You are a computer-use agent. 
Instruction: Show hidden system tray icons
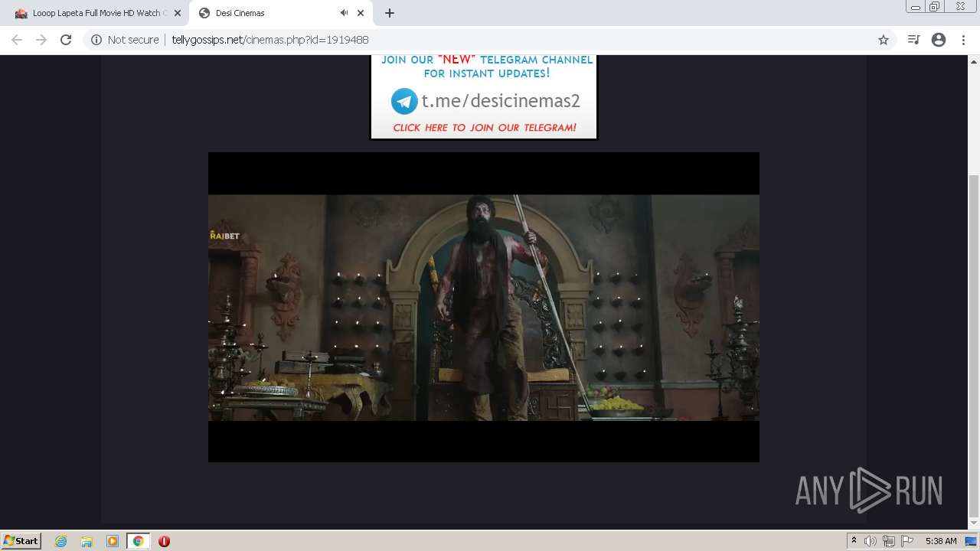click(x=854, y=541)
